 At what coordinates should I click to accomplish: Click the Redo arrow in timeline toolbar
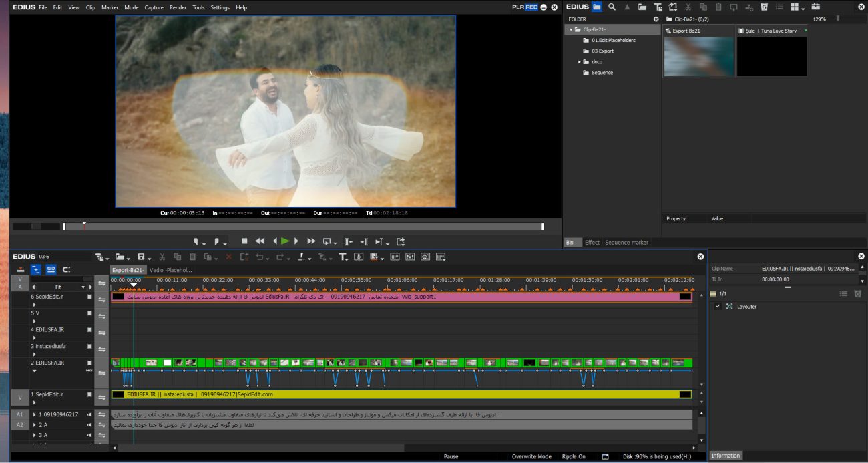280,257
